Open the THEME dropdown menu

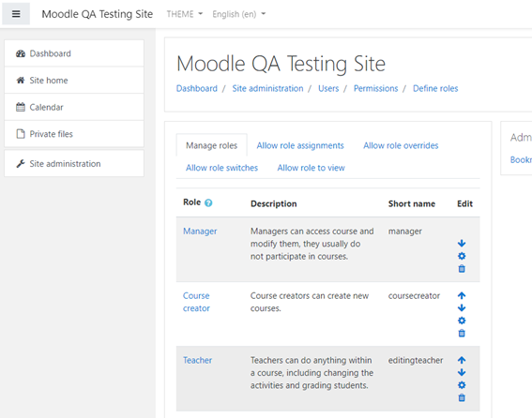pyautogui.click(x=184, y=14)
